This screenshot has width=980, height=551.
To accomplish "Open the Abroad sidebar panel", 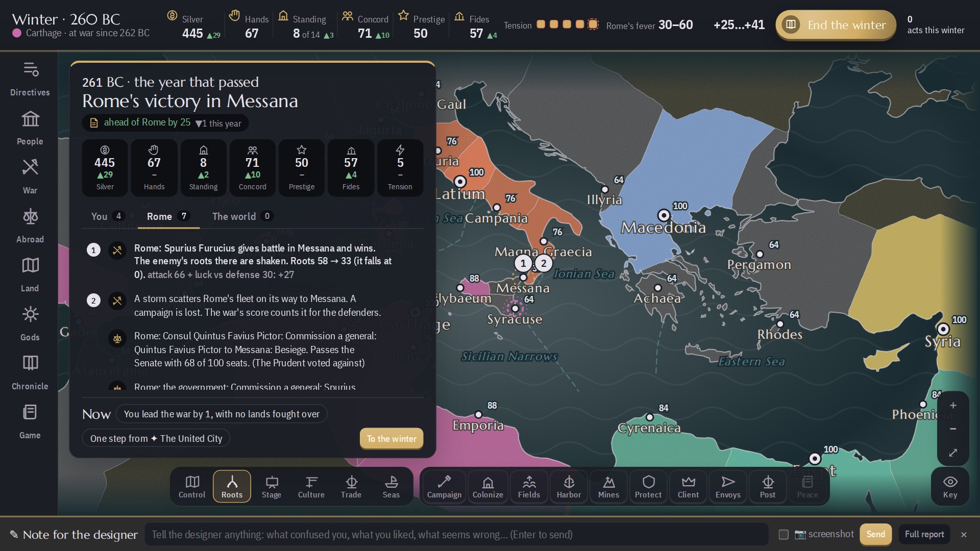I will [x=30, y=226].
